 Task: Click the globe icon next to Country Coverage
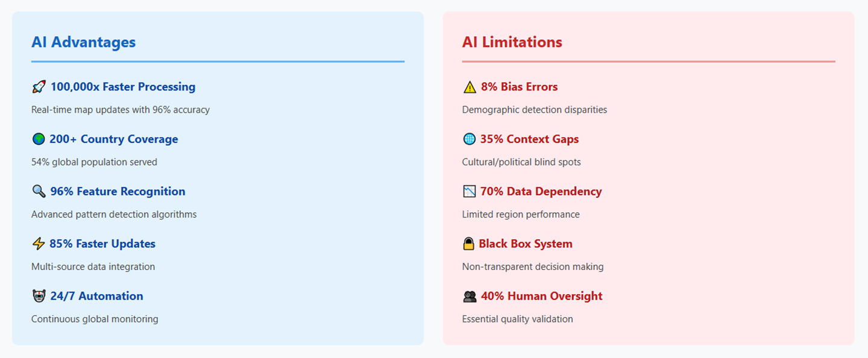click(x=39, y=139)
